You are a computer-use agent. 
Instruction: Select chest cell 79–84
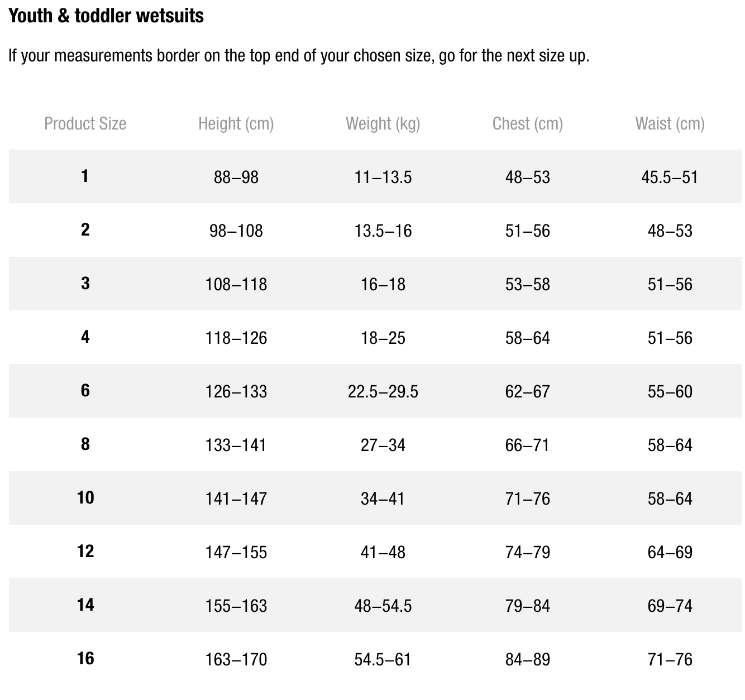click(528, 606)
